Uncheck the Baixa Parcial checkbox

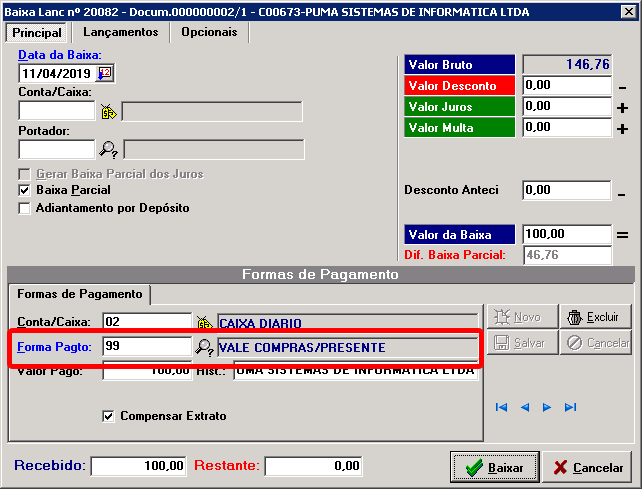tap(25, 190)
